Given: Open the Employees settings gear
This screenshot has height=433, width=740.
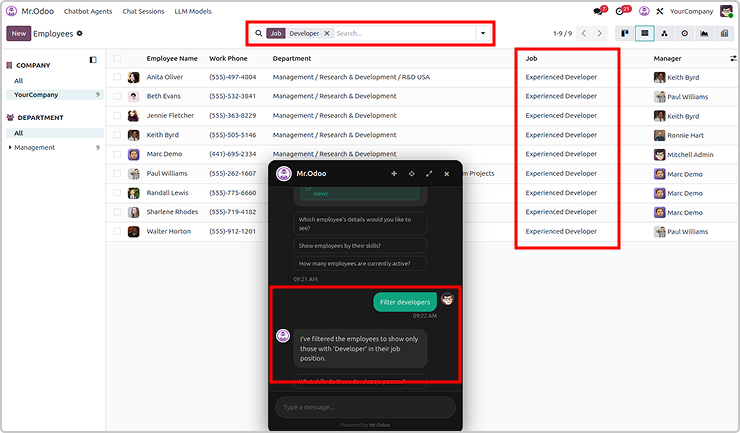Looking at the screenshot, I should [80, 33].
